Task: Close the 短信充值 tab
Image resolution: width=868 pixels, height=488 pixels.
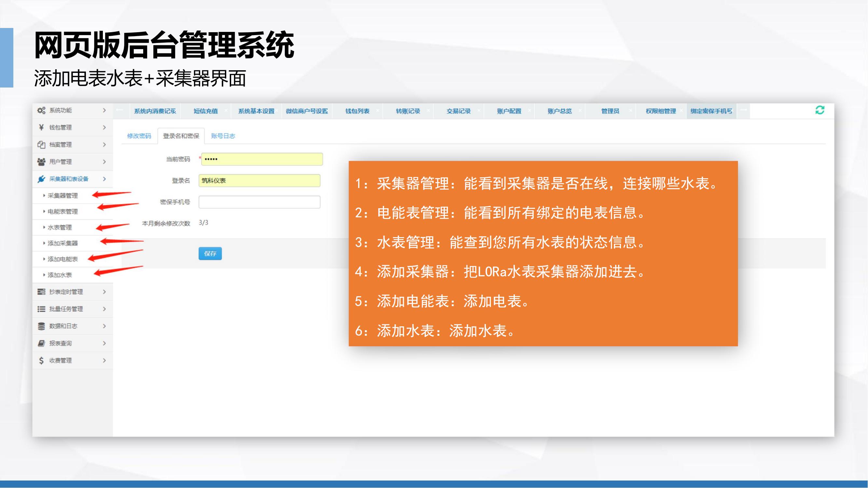Action: (226, 110)
